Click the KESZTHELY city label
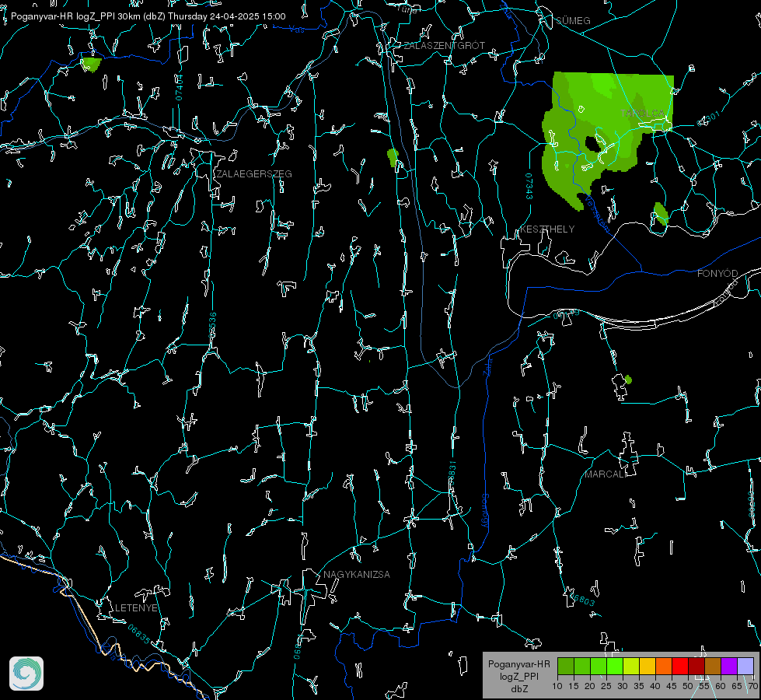This screenshot has width=761, height=700. (547, 229)
